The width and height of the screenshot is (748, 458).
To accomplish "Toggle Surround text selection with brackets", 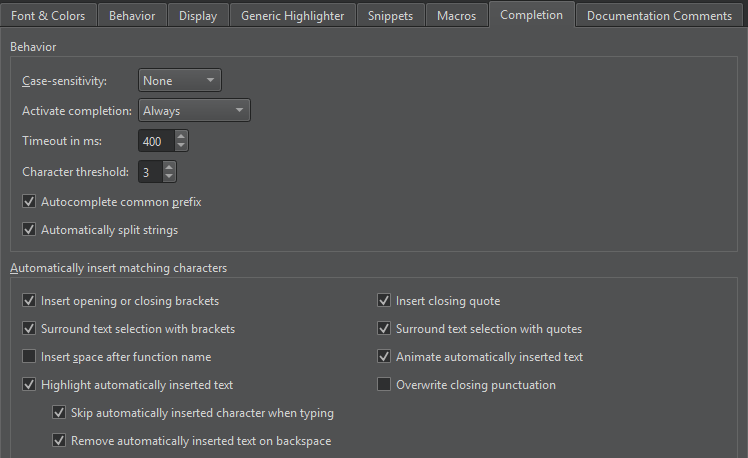I will 29,329.
